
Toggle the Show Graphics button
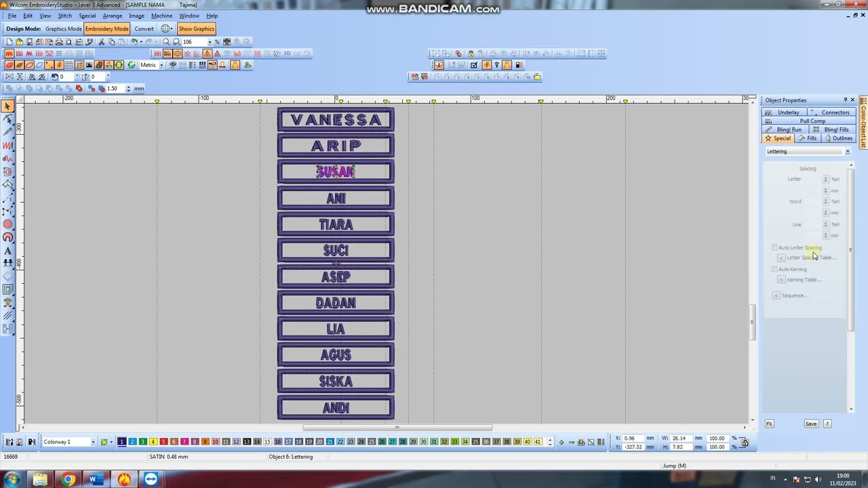coord(196,28)
